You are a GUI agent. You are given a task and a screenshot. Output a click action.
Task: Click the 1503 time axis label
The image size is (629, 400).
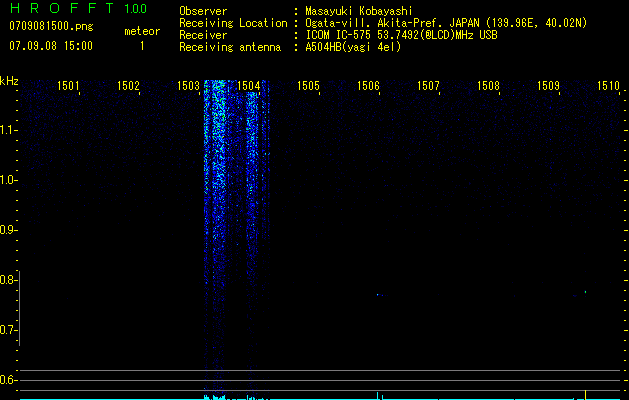188,85
